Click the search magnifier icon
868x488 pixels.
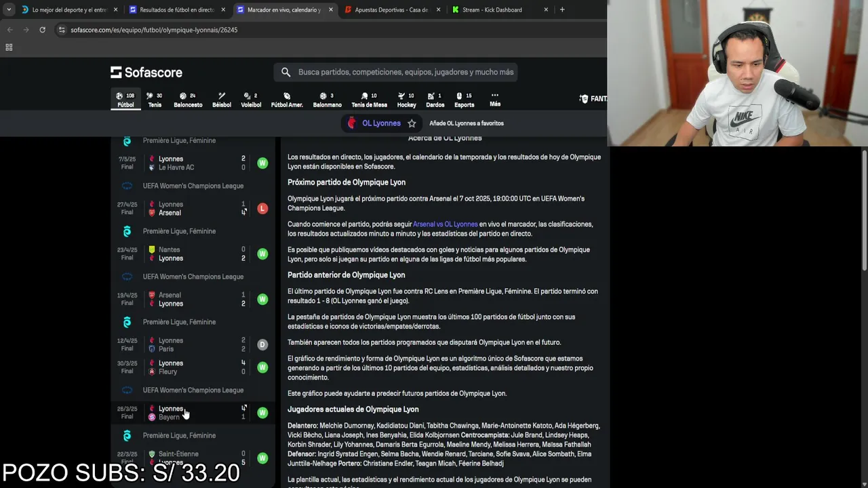point(285,72)
